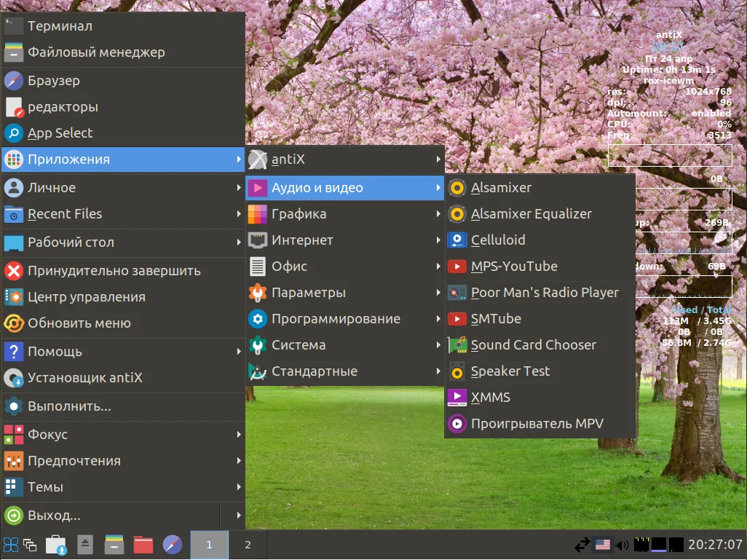Choose Центр управления menu entry

(86, 297)
